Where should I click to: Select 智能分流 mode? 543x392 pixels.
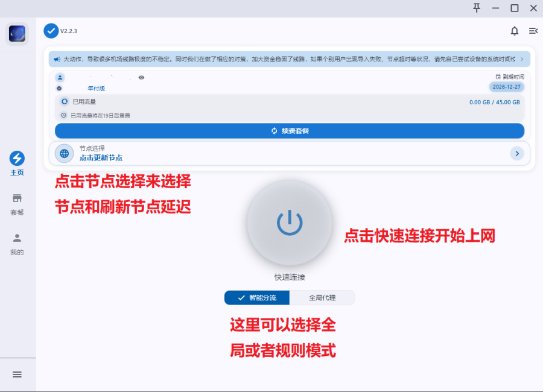257,298
